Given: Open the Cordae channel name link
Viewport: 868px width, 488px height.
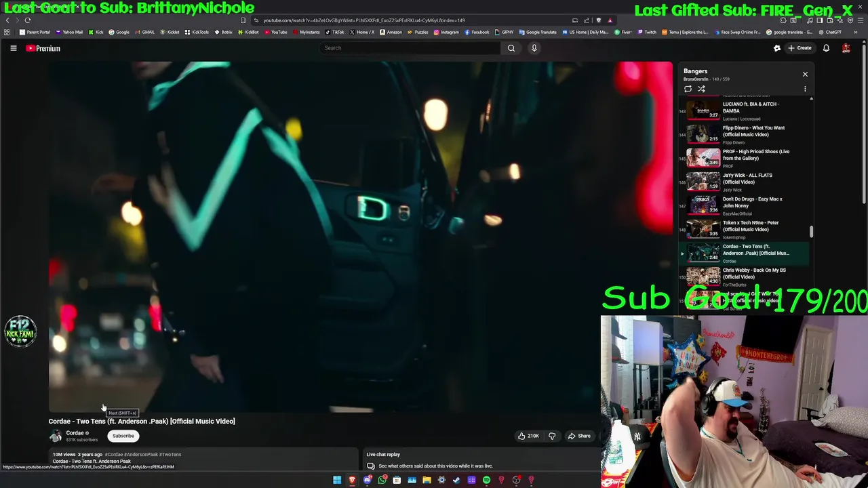Looking at the screenshot, I should (75, 433).
